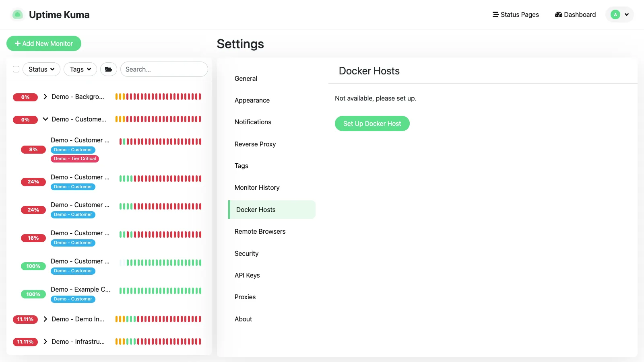The height and width of the screenshot is (362, 644).
Task: Open the Security settings tab
Action: tap(272, 253)
